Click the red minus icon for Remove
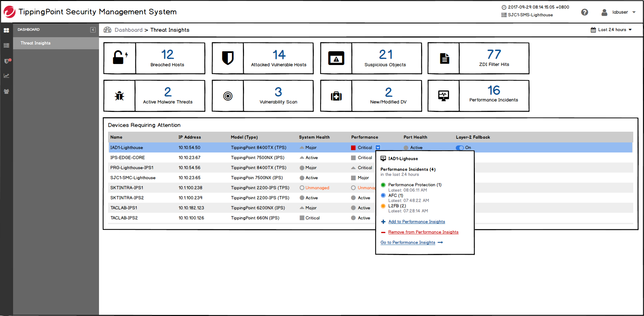644x316 pixels. (x=383, y=232)
